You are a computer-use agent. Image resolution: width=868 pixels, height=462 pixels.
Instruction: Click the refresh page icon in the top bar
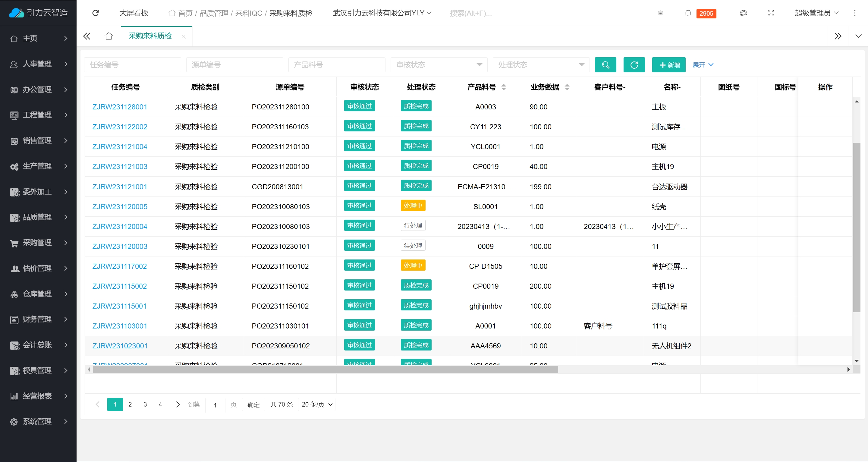tap(95, 13)
